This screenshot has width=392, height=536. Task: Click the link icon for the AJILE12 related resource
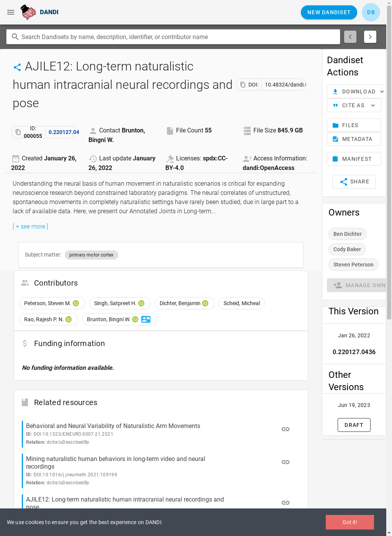coord(286,503)
